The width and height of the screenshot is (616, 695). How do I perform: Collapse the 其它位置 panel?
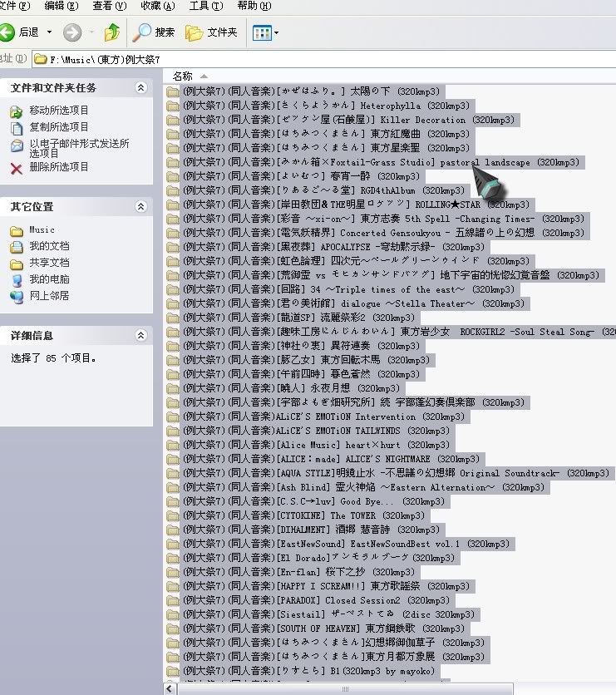pyautogui.click(x=140, y=207)
